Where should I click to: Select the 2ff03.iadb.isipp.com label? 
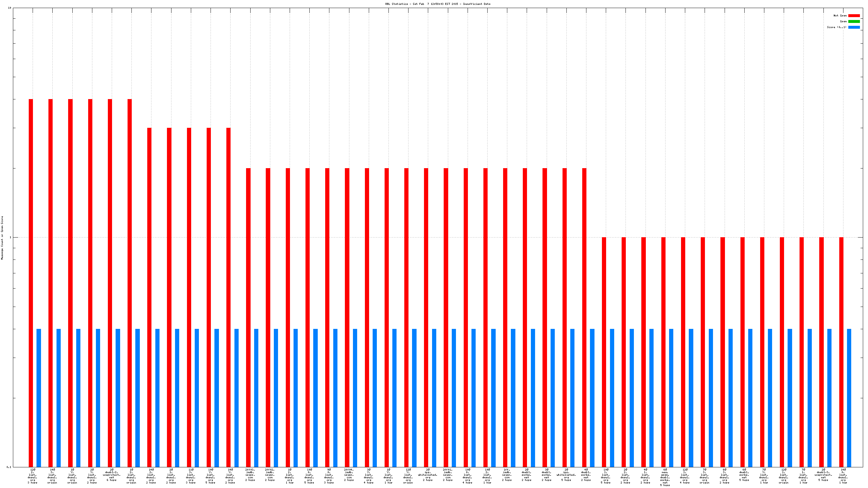point(250,474)
